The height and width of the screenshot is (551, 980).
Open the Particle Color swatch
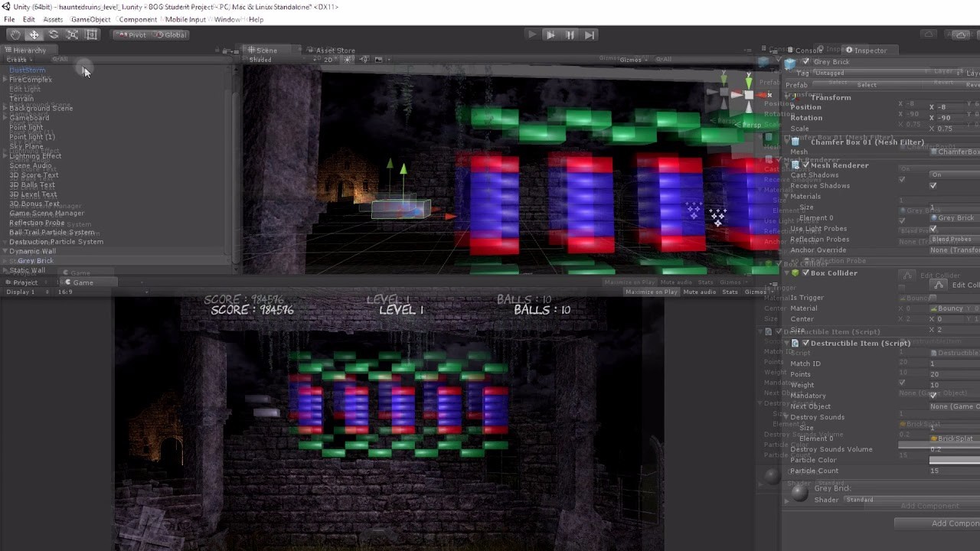click(954, 460)
